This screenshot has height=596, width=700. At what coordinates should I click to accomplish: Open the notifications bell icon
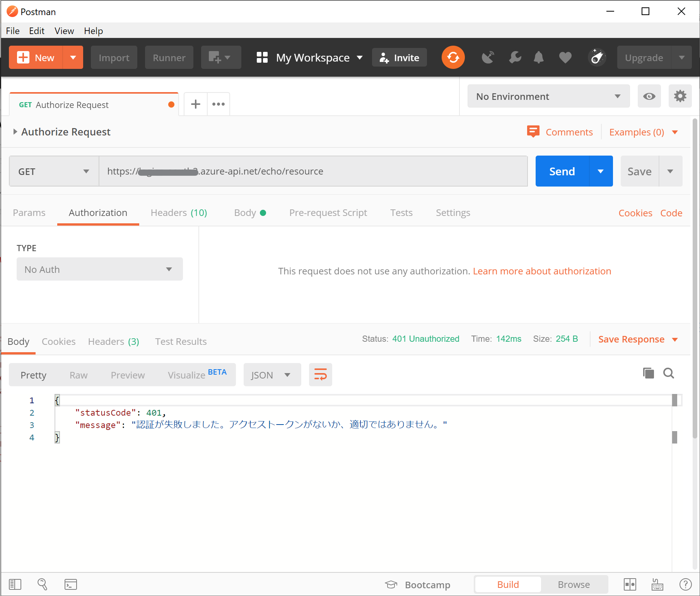[x=538, y=57]
